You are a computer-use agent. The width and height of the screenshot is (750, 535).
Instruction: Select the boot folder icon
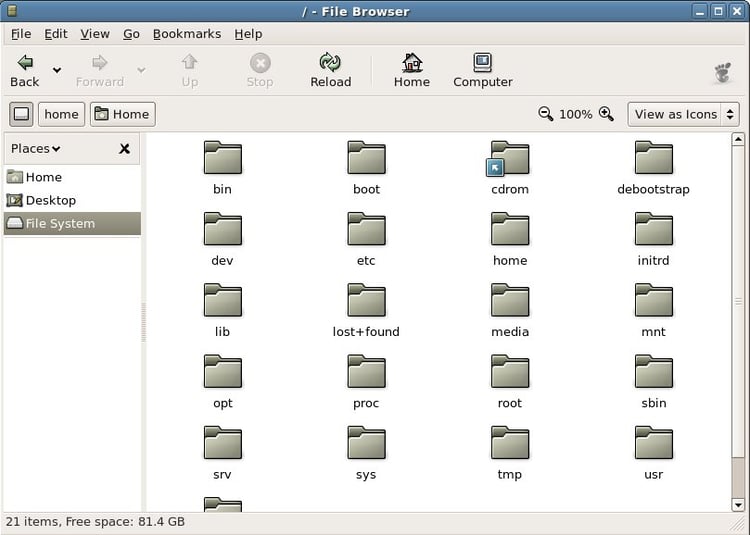click(x=366, y=158)
